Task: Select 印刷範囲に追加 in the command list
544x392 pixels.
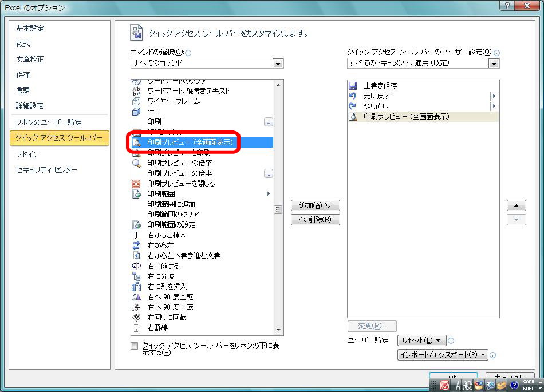Action: (x=171, y=204)
